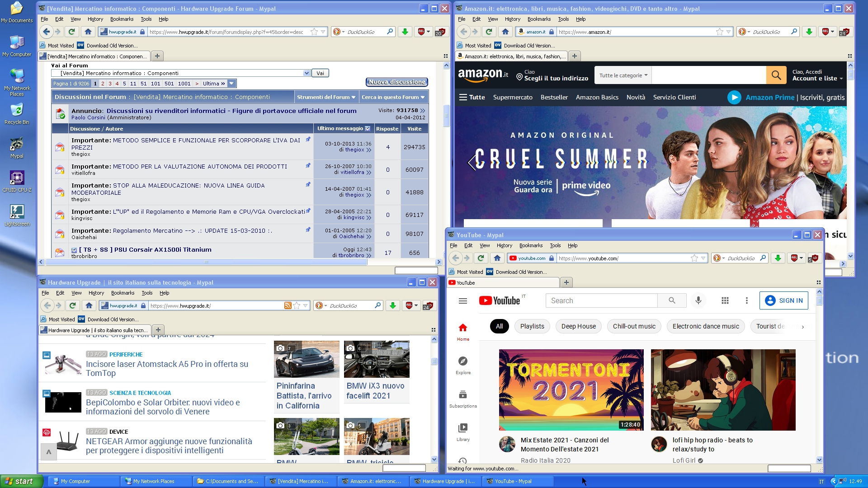Open lofi hip hop radio thumbnail
The width and height of the screenshot is (868, 488).
coord(723,389)
